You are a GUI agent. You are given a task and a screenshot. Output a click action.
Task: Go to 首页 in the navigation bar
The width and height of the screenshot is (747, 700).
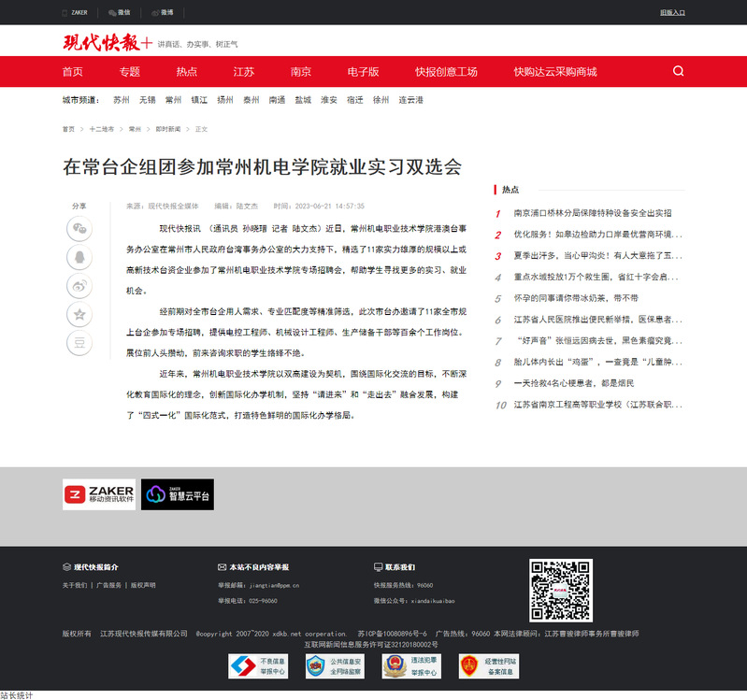[x=72, y=72]
